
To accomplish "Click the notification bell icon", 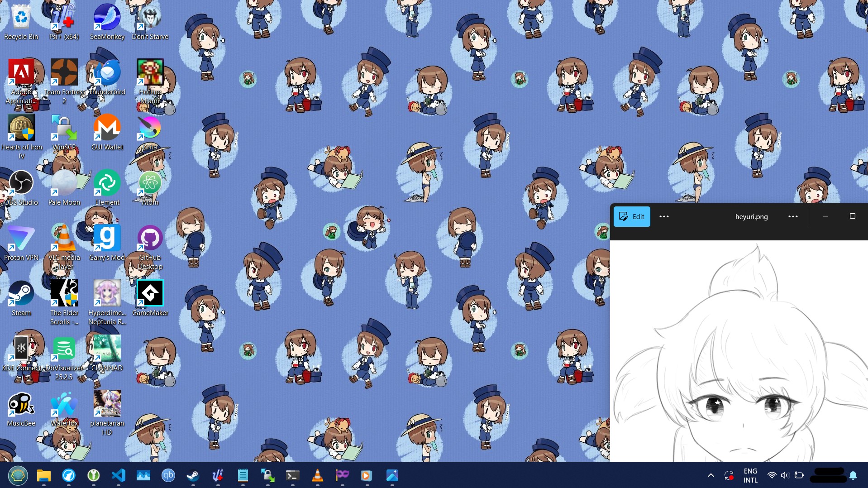I will (x=853, y=475).
